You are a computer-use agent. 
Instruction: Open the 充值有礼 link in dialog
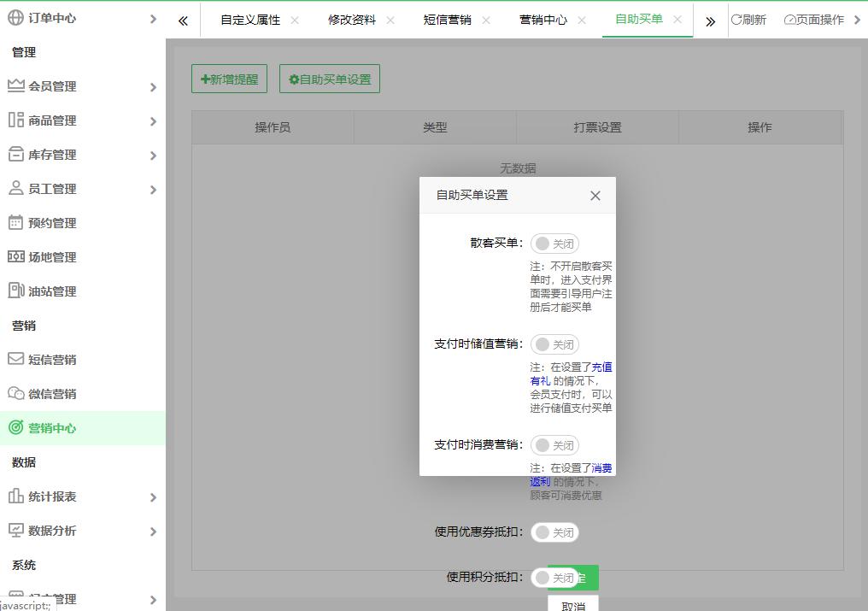pos(601,367)
